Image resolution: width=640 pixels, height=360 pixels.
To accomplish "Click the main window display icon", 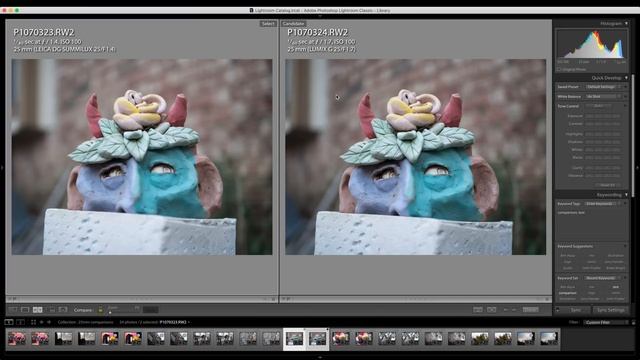I will (9, 322).
